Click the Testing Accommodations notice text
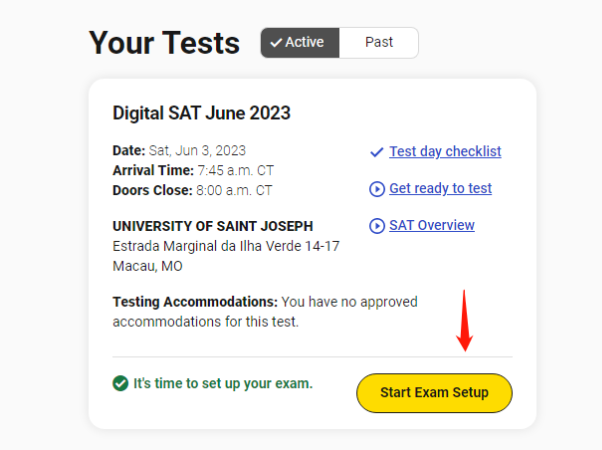602x450 pixels. pyautogui.click(x=265, y=311)
